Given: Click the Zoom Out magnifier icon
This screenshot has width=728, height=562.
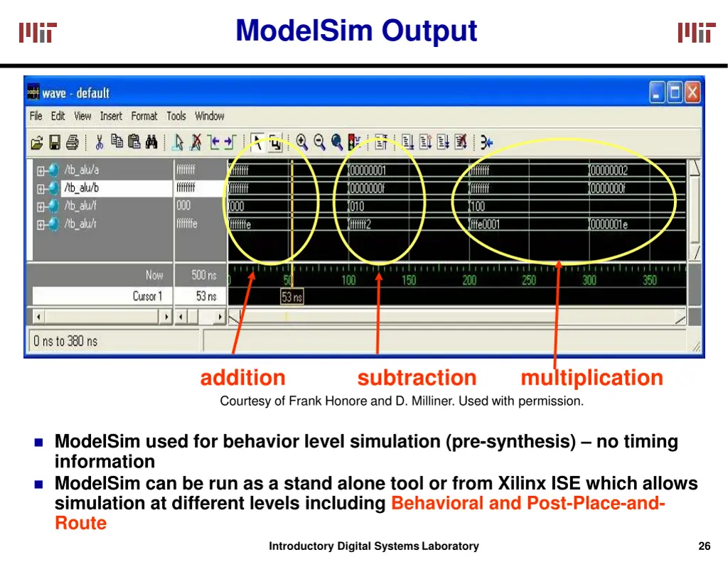Looking at the screenshot, I should pos(319,142).
